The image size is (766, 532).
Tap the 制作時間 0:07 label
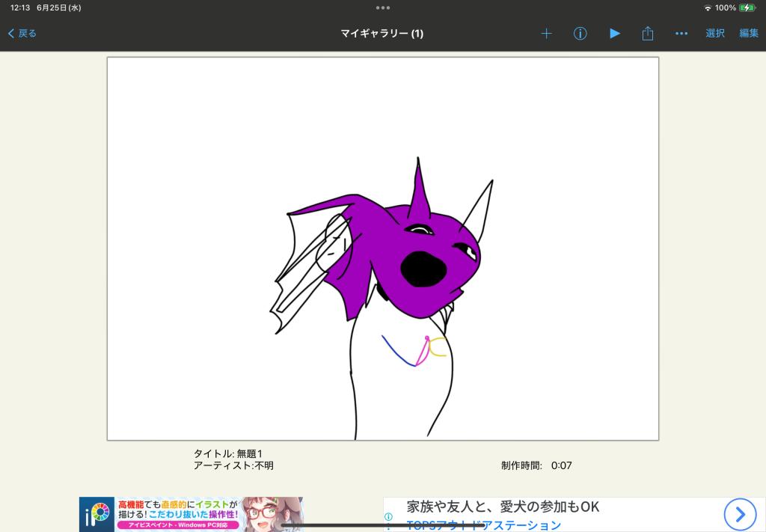coord(536,465)
